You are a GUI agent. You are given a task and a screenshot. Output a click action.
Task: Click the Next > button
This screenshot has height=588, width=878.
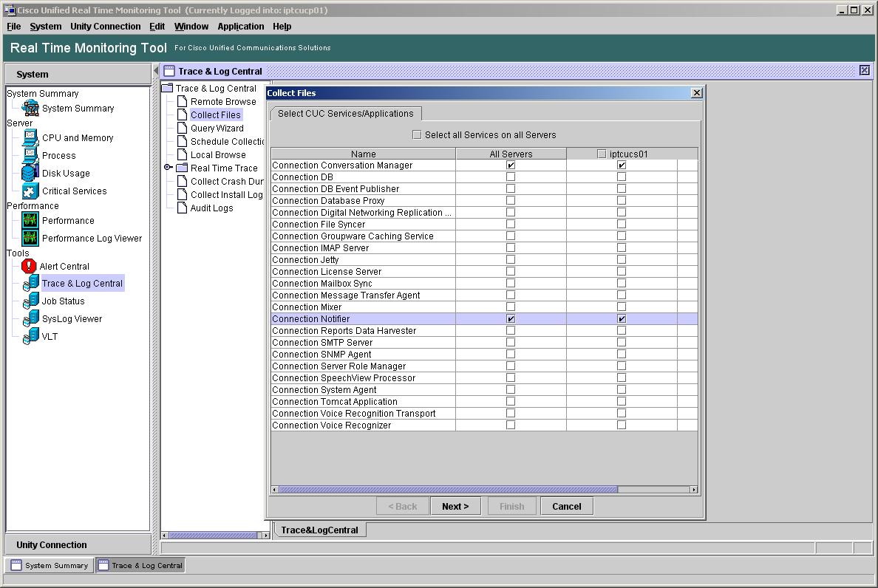(x=455, y=506)
